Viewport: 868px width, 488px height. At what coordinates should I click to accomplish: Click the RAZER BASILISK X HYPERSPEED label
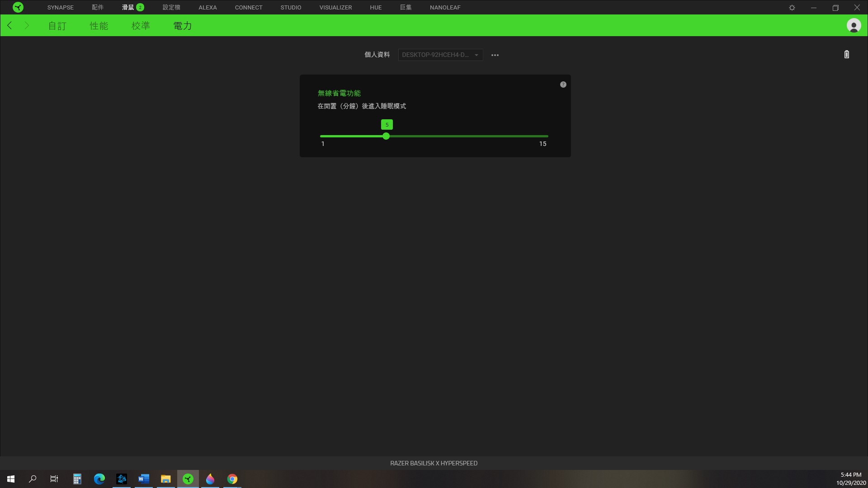(434, 463)
